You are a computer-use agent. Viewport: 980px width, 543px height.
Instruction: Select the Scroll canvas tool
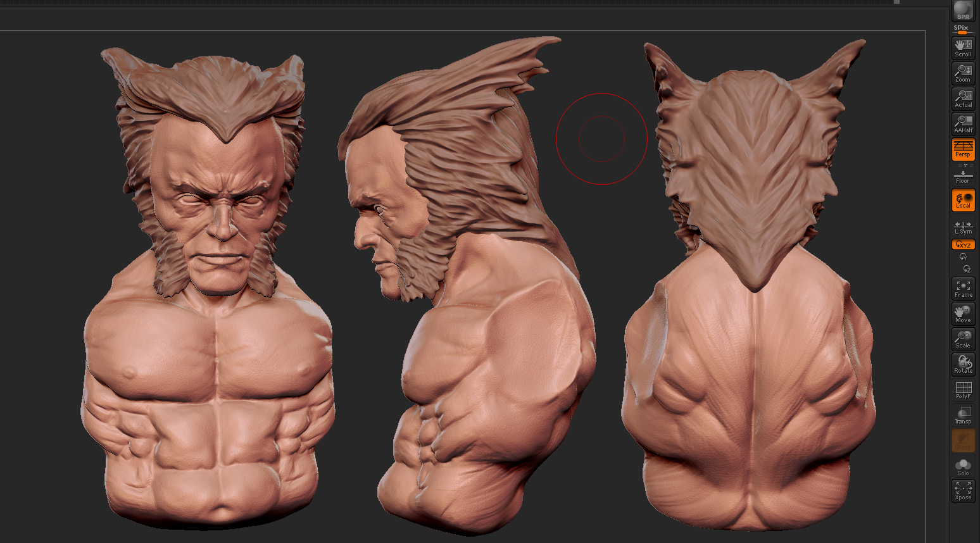click(x=963, y=48)
